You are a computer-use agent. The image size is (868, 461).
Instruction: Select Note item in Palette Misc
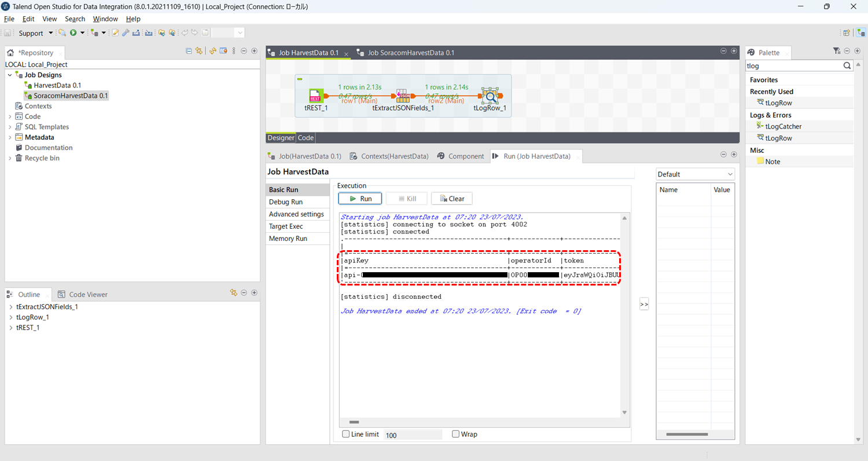772,162
